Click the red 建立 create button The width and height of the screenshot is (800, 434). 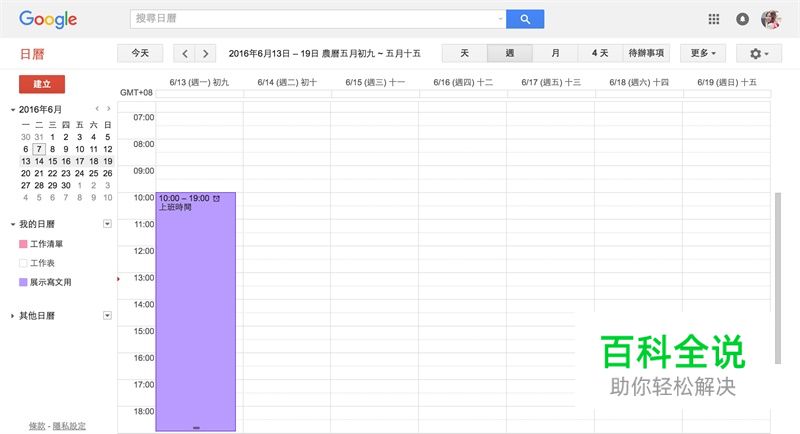(x=42, y=84)
